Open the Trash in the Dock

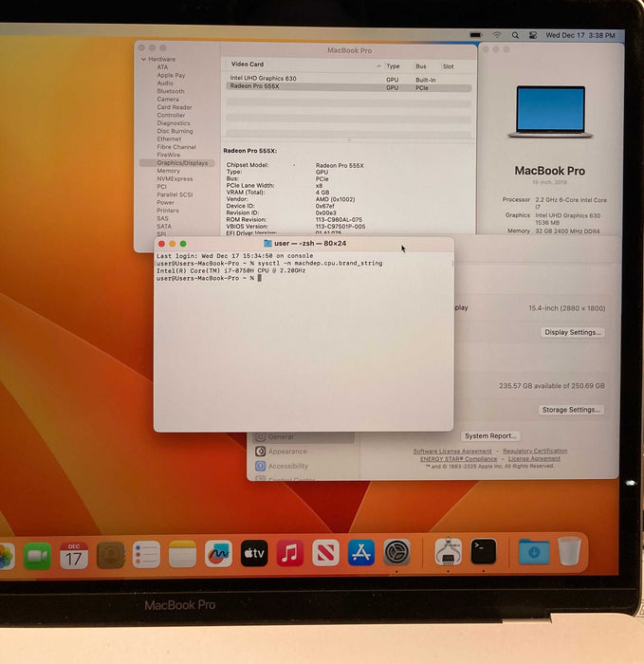569,550
